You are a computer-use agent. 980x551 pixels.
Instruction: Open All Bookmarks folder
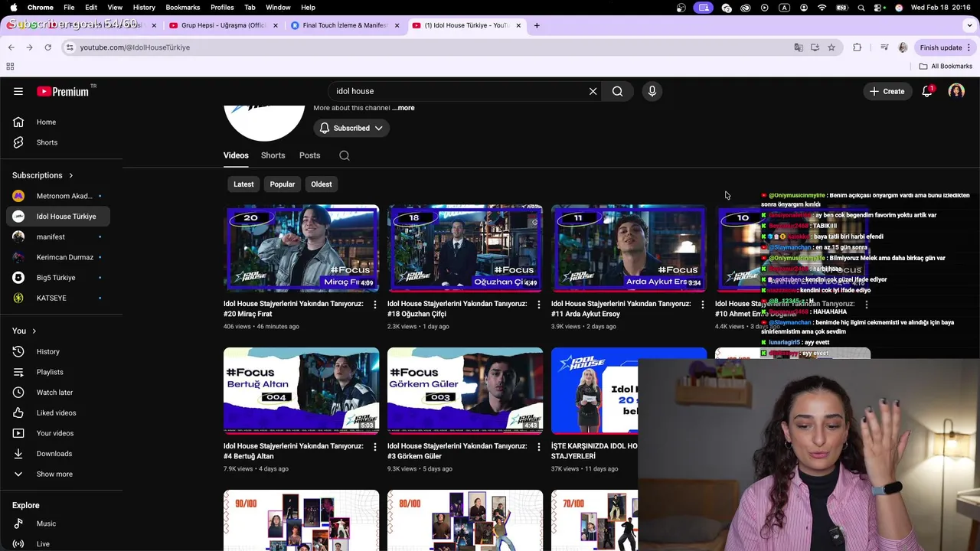pyautogui.click(x=946, y=67)
